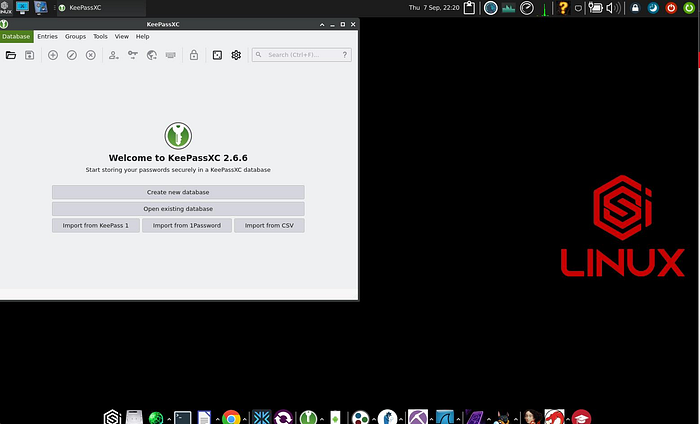Click the Edit Entry pencil icon

point(72,55)
